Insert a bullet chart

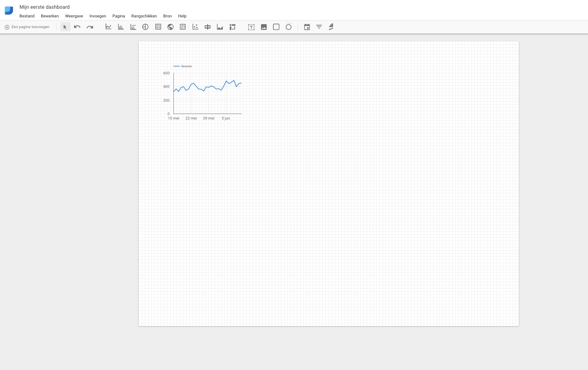pyautogui.click(x=207, y=27)
